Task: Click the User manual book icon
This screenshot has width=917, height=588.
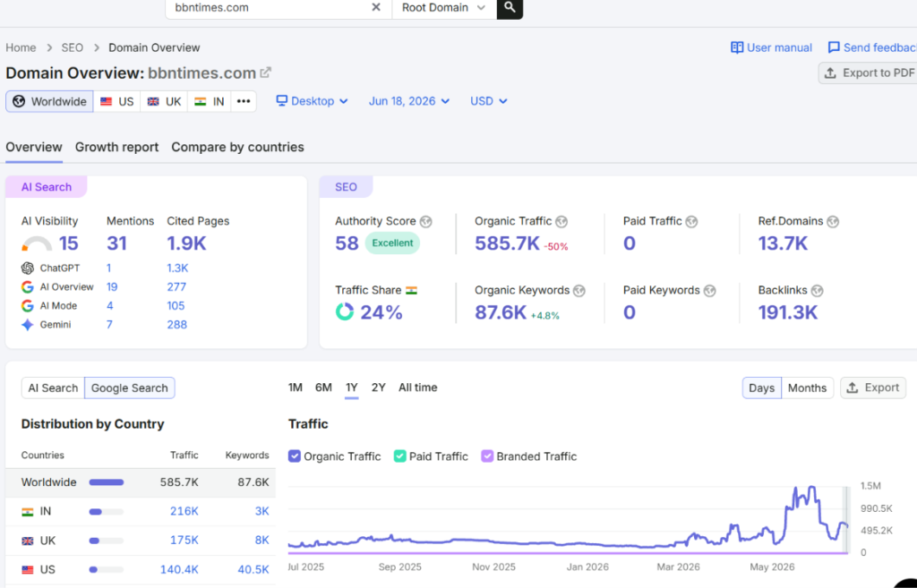Action: pos(737,47)
